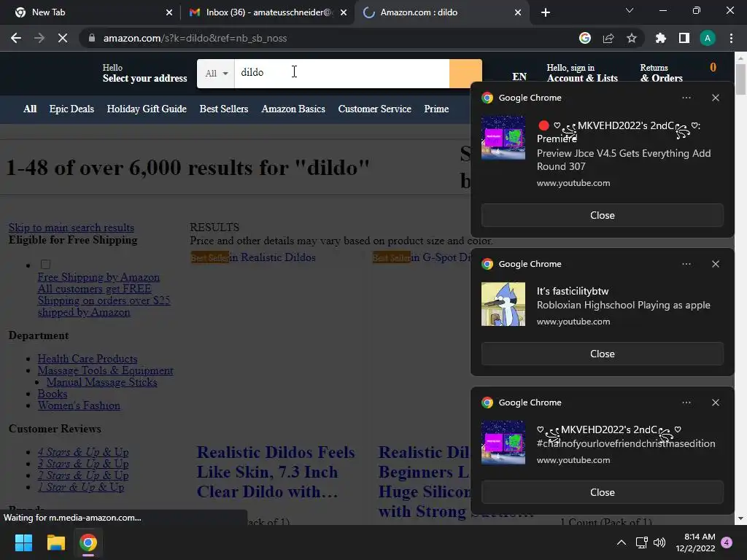Open the All navigation menu
747x560 pixels.
(x=30, y=109)
